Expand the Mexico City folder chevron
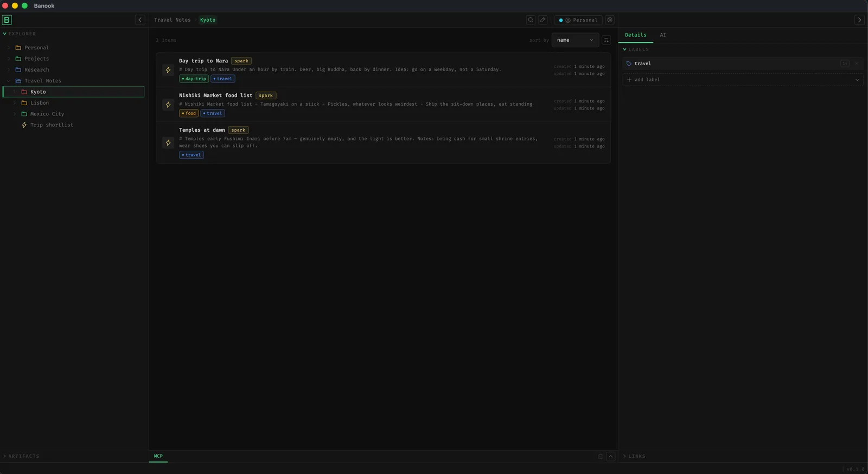 pos(15,114)
